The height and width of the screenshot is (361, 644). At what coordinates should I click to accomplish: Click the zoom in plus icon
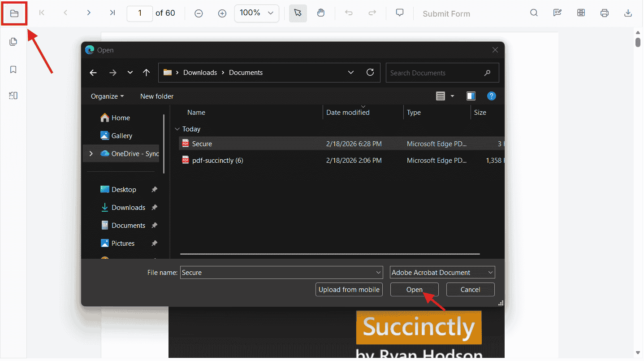click(222, 13)
